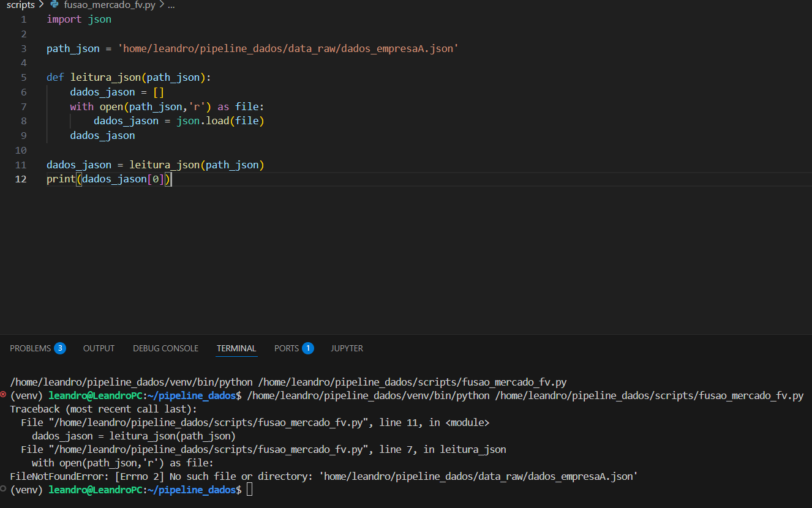Screen dimensions: 812x508
Task: Click 'def leitura_json(path_json):' definition line
Action: click(129, 77)
